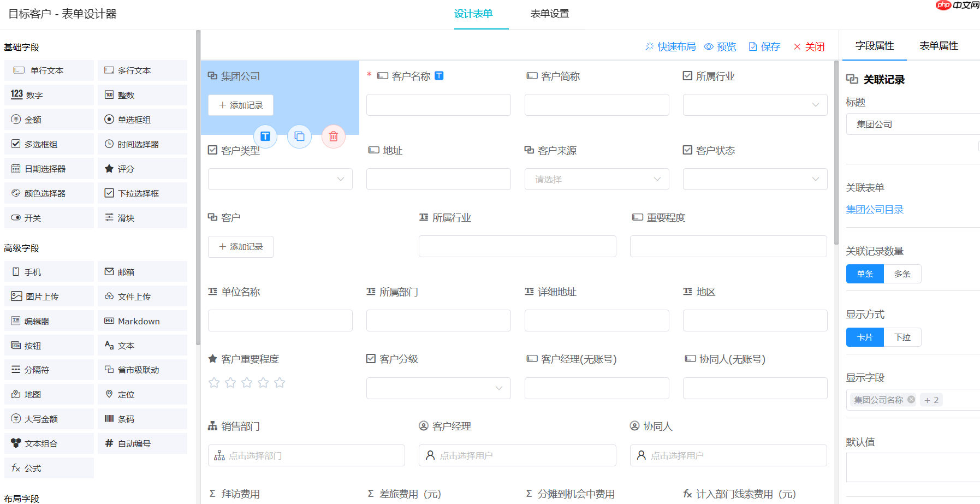Rate three stars on 客户重要程度
The height and width of the screenshot is (504, 980).
pyautogui.click(x=247, y=382)
